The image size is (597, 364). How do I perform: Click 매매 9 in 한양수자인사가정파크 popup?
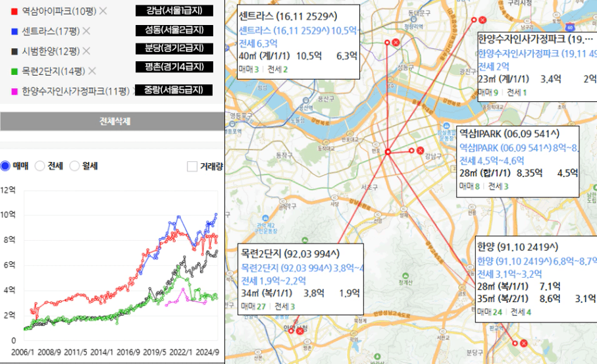click(x=488, y=92)
